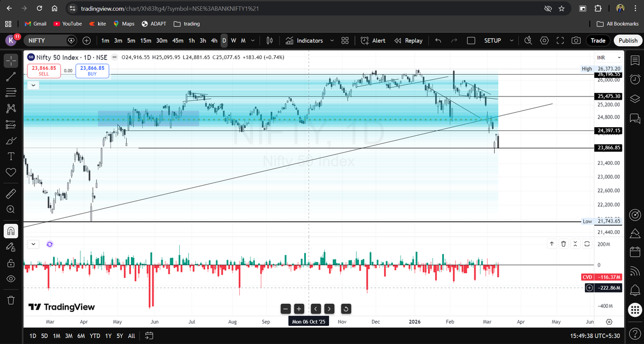
Task: Open the INR currency dropdown
Action: (610, 57)
